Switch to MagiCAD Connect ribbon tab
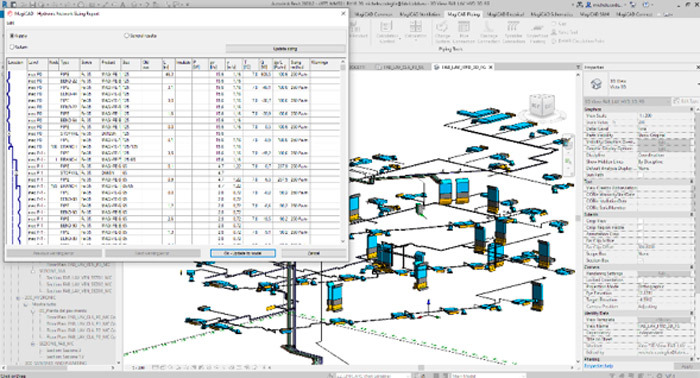Viewport: 700px width, 378px height. click(x=634, y=14)
